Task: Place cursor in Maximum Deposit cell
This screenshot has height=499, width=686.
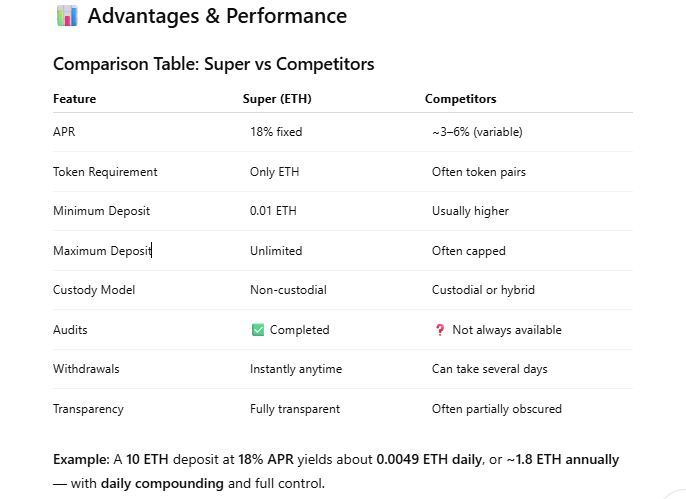Action: tap(102, 251)
